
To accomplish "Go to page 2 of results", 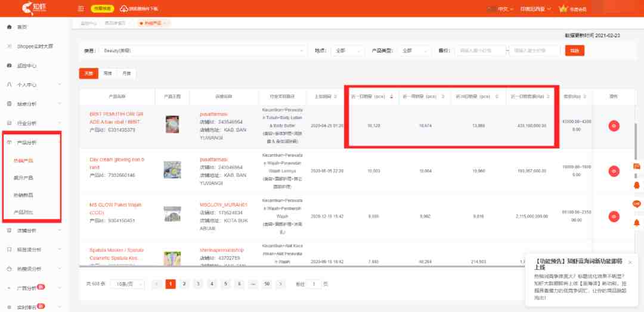I will (x=184, y=283).
